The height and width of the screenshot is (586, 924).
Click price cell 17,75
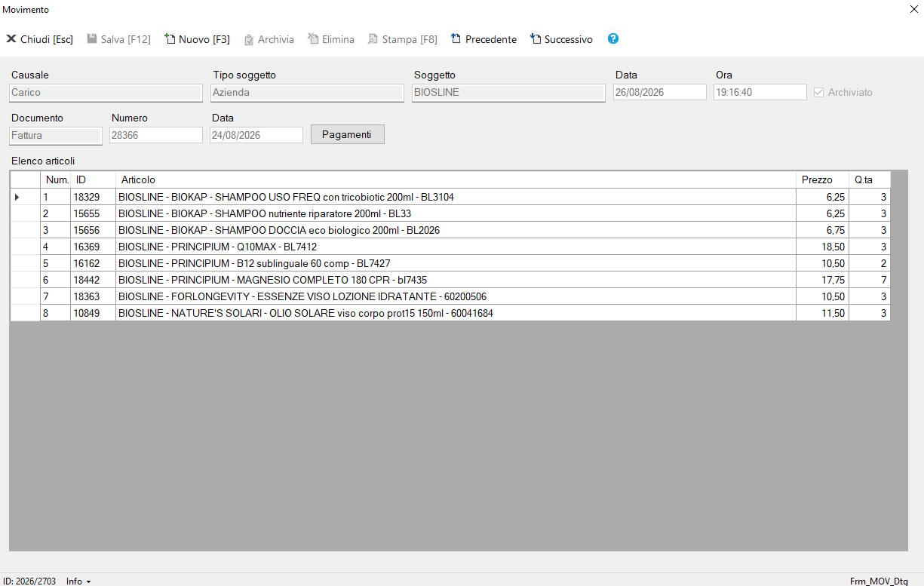coord(823,280)
